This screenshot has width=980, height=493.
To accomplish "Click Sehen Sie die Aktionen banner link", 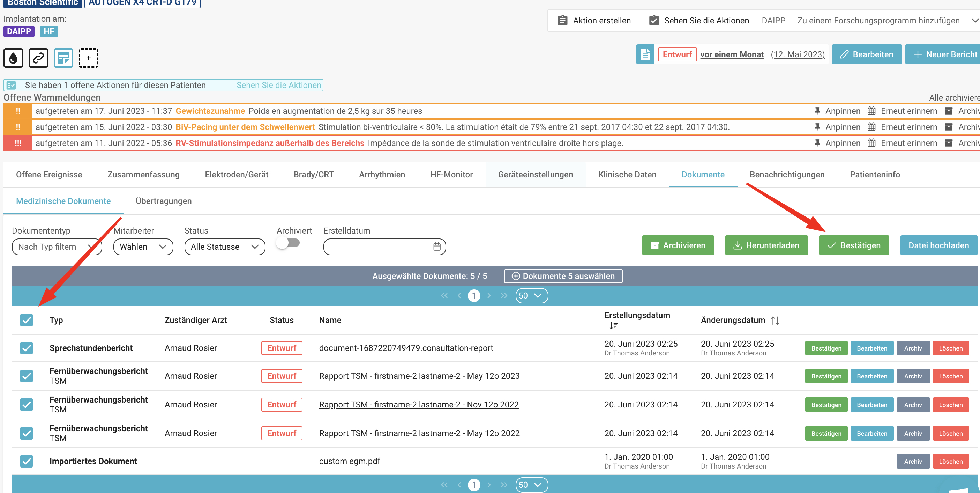I will (279, 85).
